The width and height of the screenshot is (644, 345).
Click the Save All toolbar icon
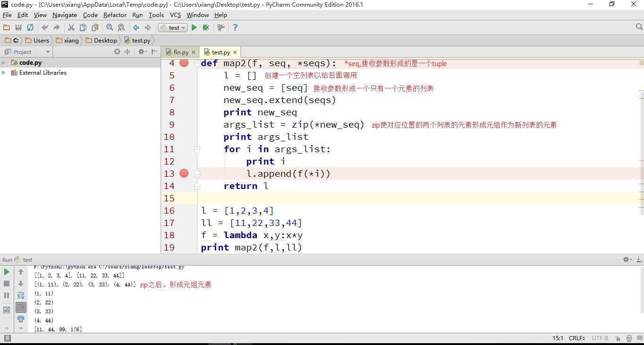tap(18, 28)
